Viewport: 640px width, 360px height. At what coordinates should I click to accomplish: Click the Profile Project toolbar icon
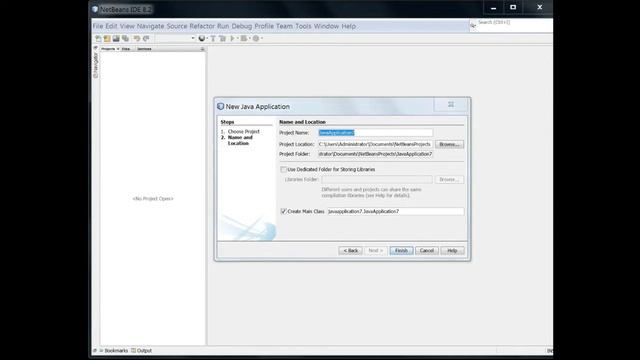click(256, 38)
